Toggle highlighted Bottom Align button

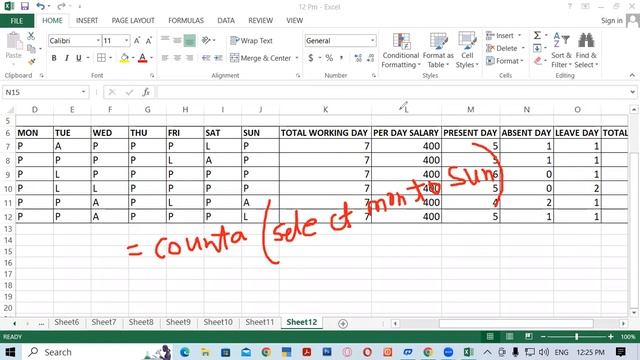[x=189, y=40]
